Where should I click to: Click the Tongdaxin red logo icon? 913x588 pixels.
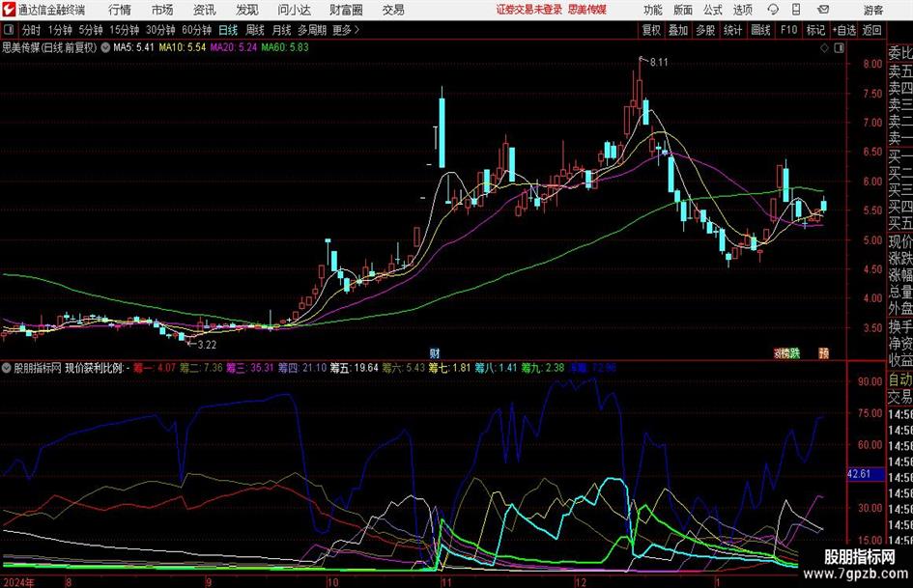9,10
